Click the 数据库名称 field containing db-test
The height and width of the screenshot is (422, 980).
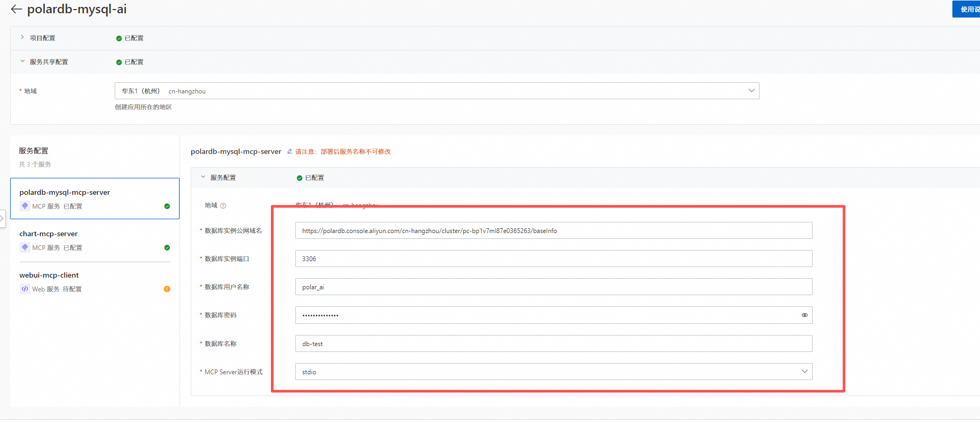coord(553,343)
